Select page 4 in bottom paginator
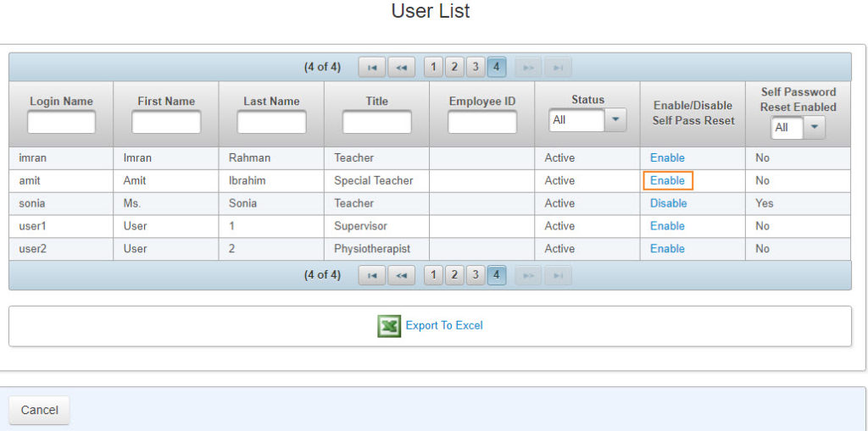868x431 pixels. tap(497, 275)
